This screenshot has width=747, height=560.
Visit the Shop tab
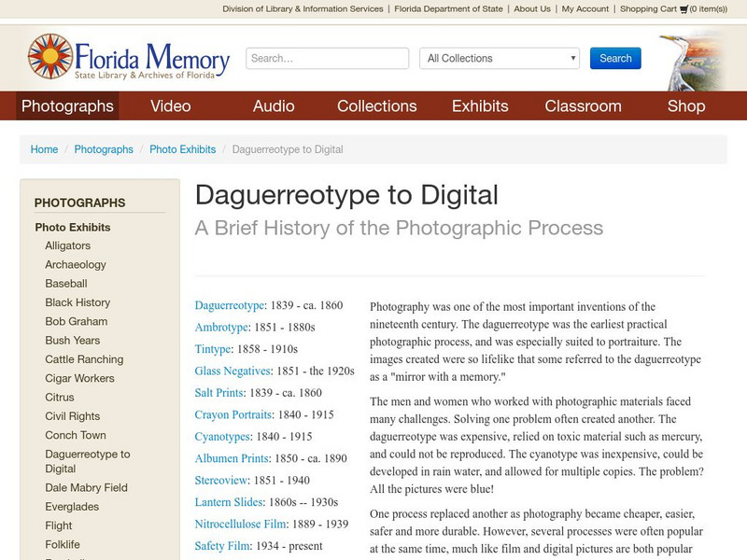click(685, 105)
